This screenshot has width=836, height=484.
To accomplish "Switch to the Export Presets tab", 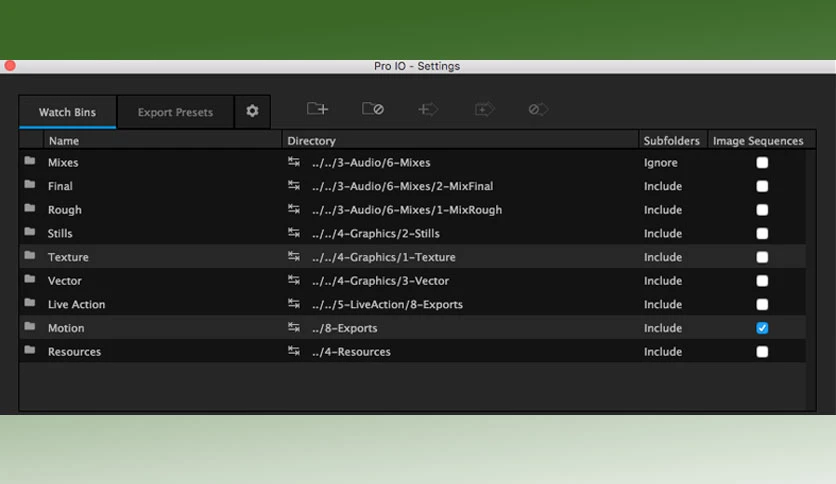I will click(x=175, y=112).
